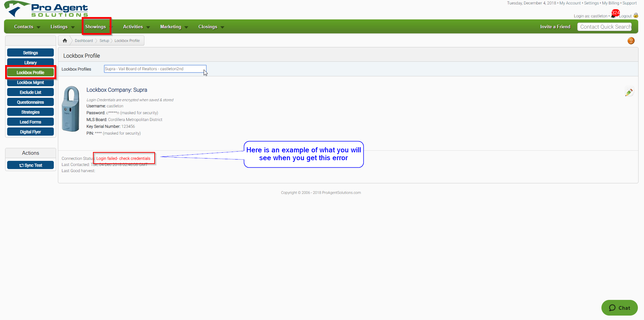The width and height of the screenshot is (644, 320).
Task: Click Invite a Friend
Action: pos(555,27)
